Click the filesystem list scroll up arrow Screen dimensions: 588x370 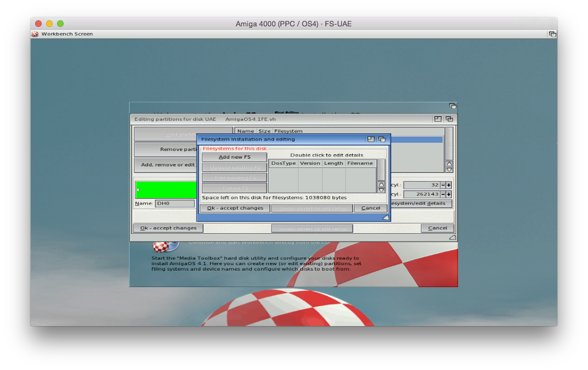pyautogui.click(x=381, y=184)
